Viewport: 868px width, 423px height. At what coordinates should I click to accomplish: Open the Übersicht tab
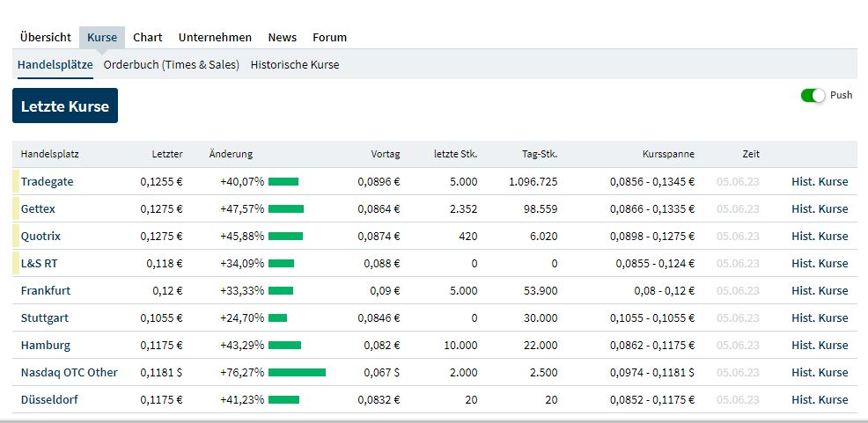point(45,37)
